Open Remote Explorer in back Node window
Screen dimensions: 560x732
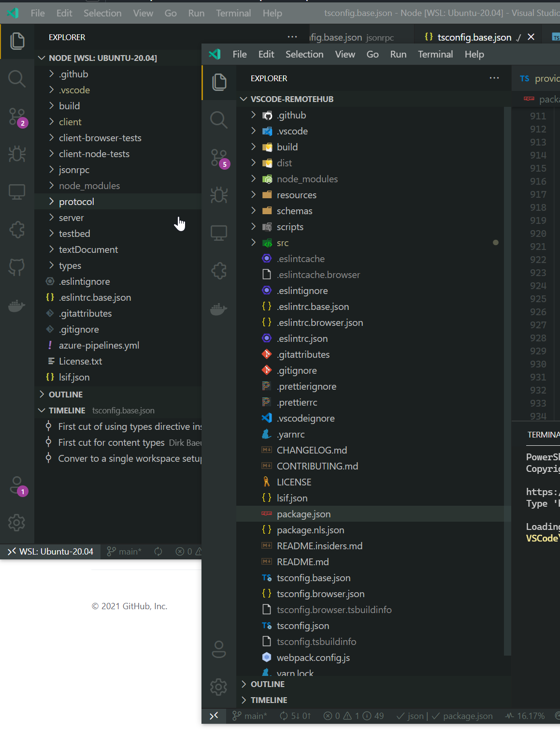pos(17,191)
